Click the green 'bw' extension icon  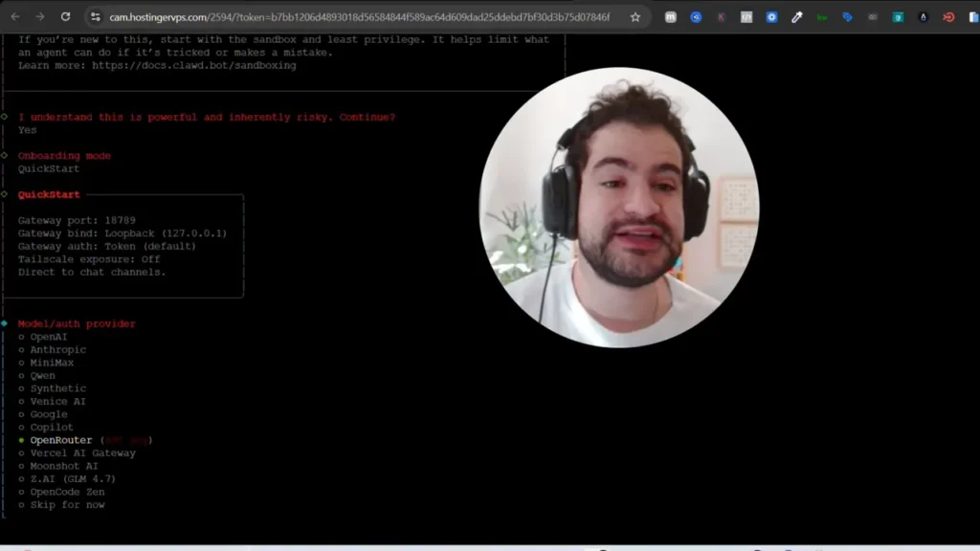[x=823, y=17]
